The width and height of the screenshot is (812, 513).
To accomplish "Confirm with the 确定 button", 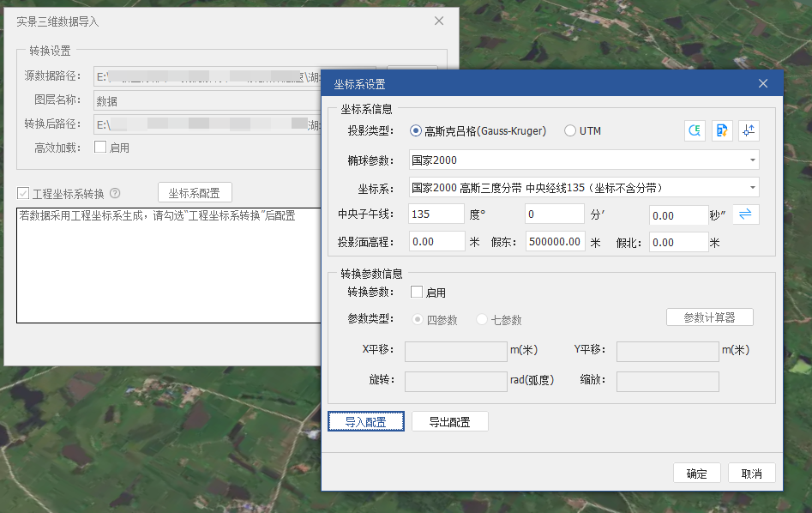I will tap(696, 474).
